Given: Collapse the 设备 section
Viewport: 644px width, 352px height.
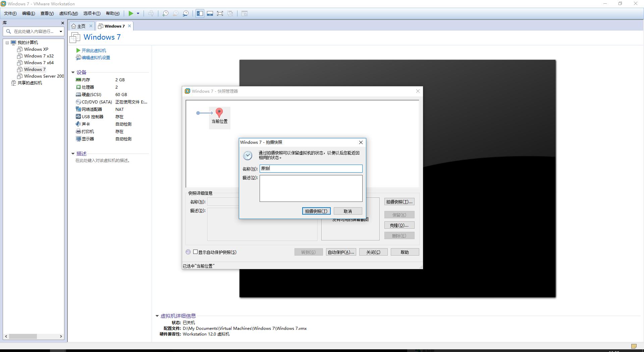Looking at the screenshot, I should [x=73, y=72].
